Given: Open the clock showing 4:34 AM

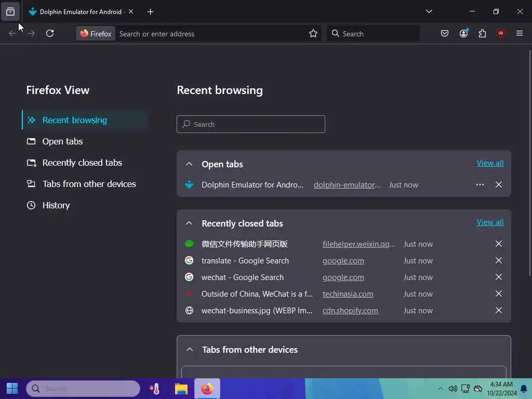Looking at the screenshot, I should click(x=501, y=389).
